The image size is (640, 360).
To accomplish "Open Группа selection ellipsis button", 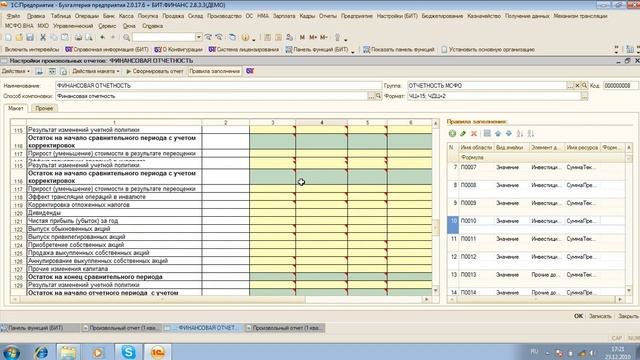I will [570, 86].
